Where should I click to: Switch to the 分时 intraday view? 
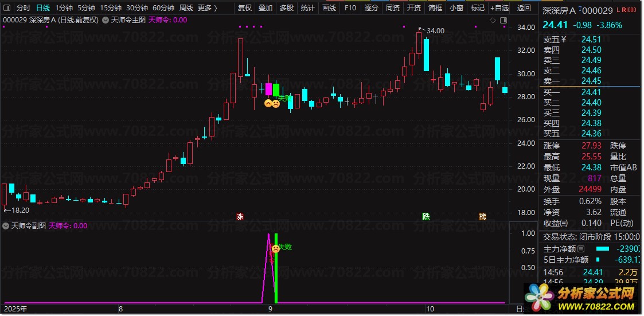[24, 7]
